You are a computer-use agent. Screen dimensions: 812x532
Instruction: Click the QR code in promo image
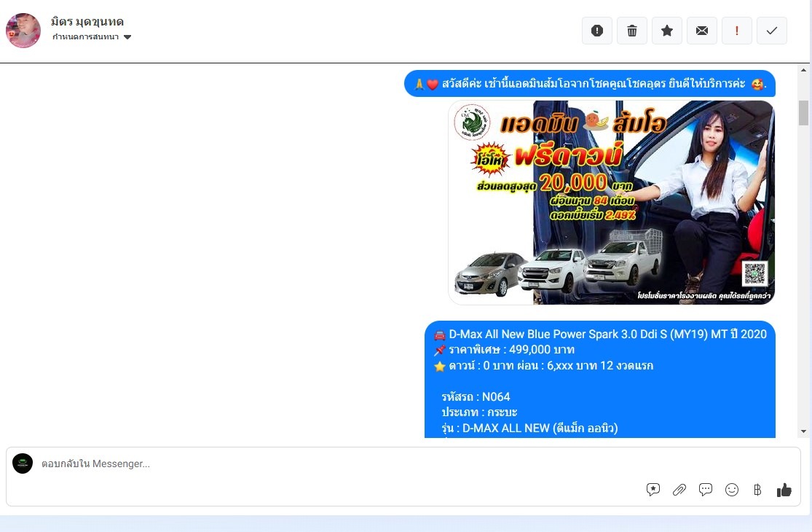[x=754, y=273]
